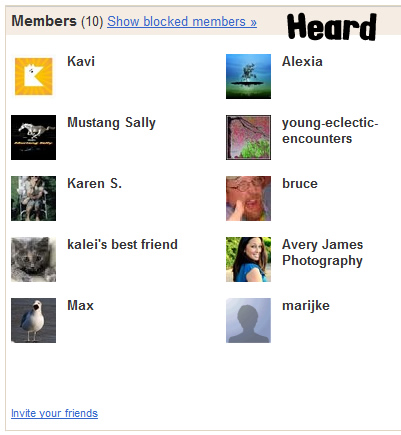Viewport: 401px width, 435px height.
Task: Select the gray cat avatar
Action: [33, 259]
